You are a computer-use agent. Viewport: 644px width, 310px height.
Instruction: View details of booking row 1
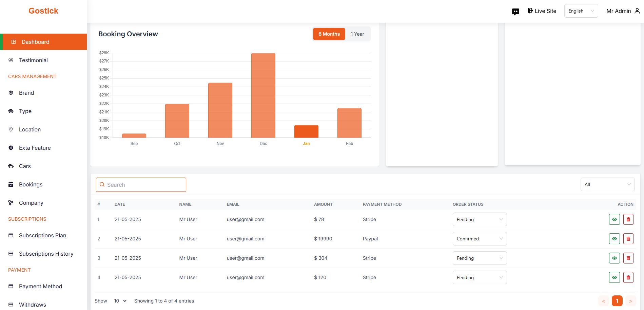(614, 219)
